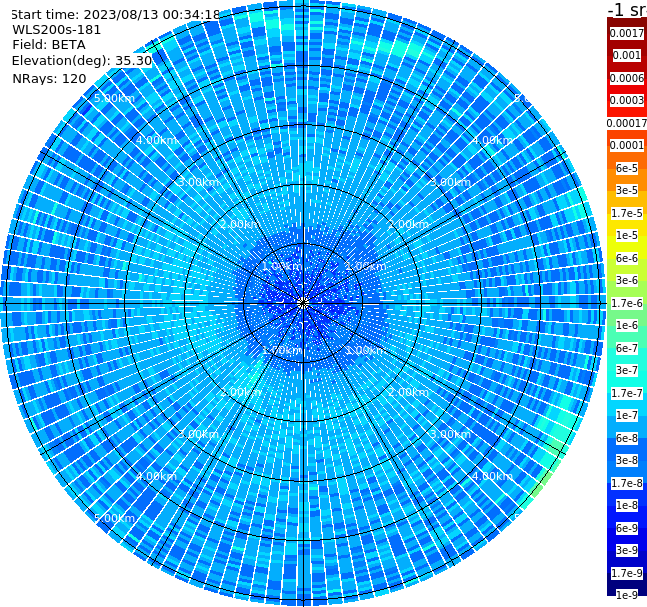Click the 'NRays: 120' label
The width and height of the screenshot is (647, 607).
[x=49, y=78]
